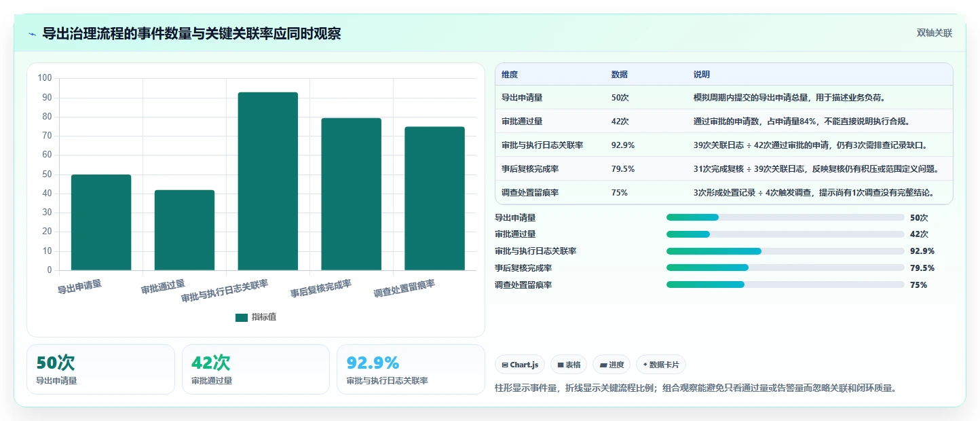Click the 92.9% 审批与执行日志关联率 data card
The height and width of the screenshot is (421, 980).
(411, 369)
